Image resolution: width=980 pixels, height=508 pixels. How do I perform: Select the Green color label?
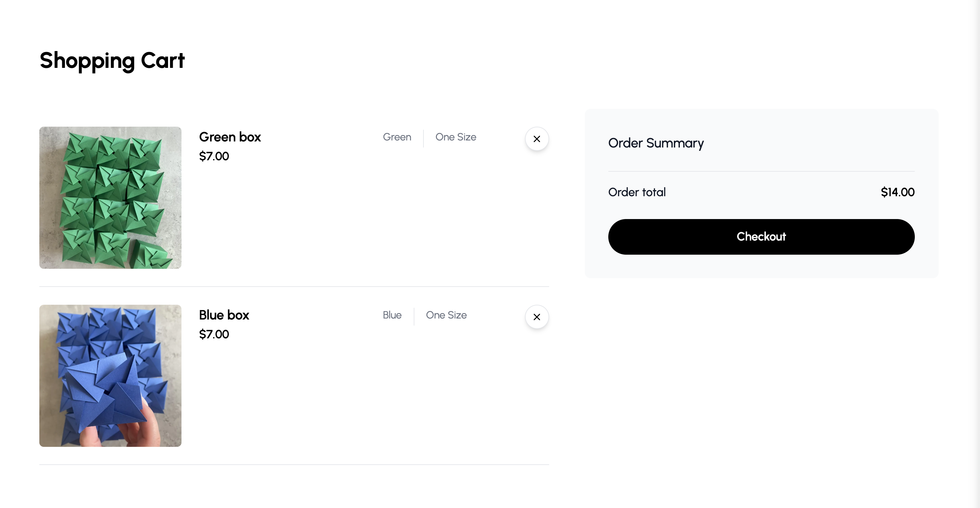[x=397, y=137]
